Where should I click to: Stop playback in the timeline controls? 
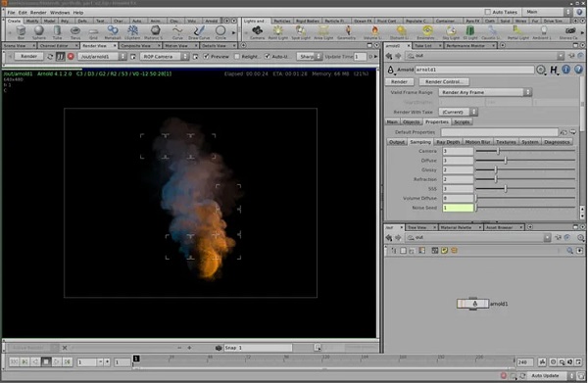point(46,362)
